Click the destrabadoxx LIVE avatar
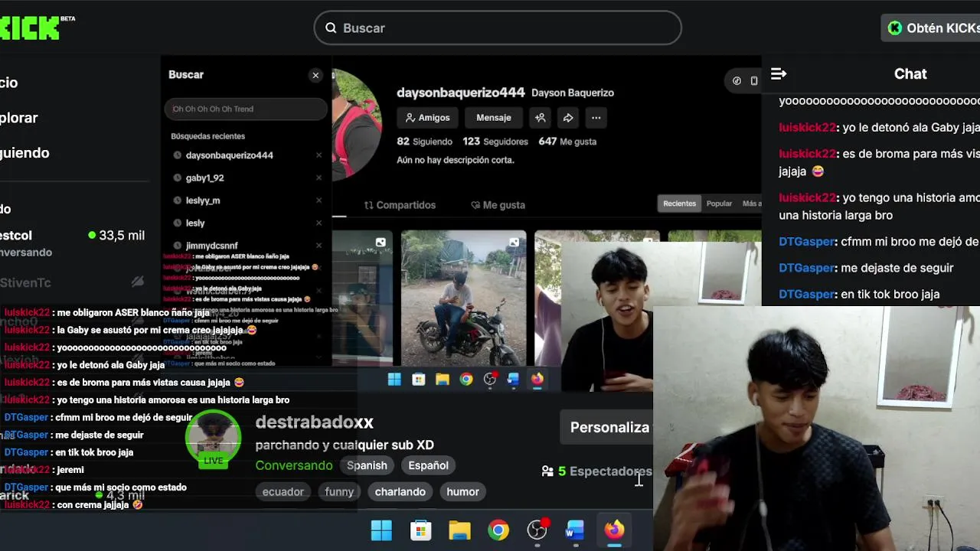 tap(213, 439)
